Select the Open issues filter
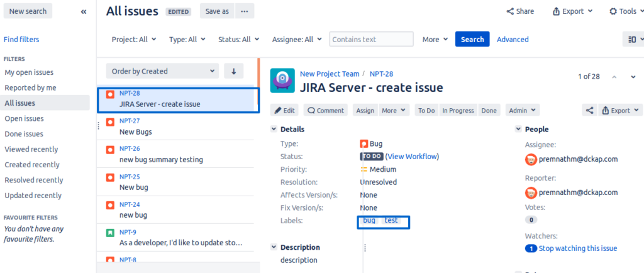 [25, 119]
